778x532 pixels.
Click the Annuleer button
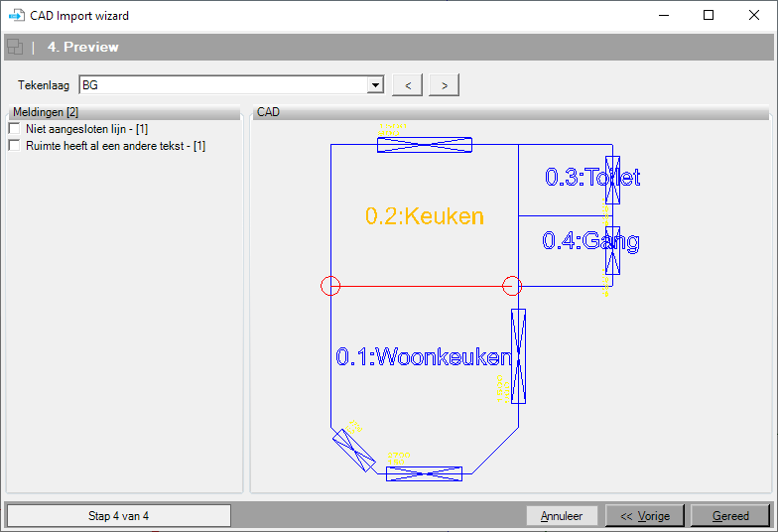(562, 516)
